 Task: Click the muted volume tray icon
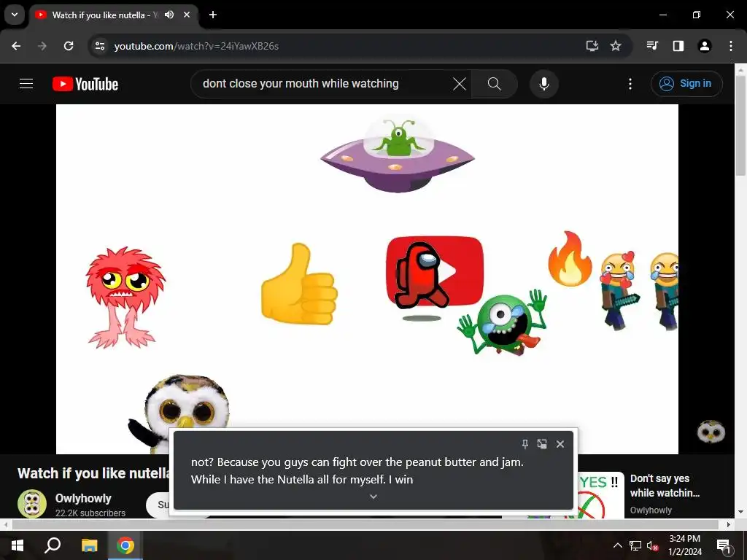click(x=653, y=545)
